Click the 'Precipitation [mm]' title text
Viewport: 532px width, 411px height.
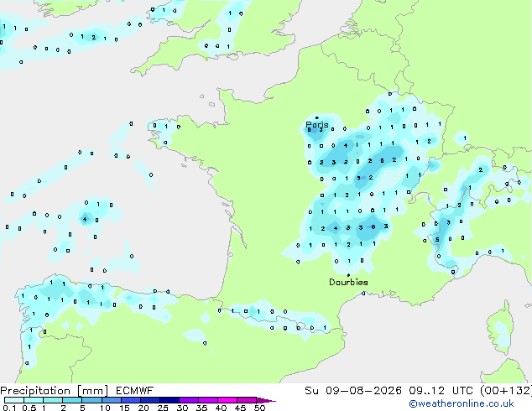(x=55, y=391)
